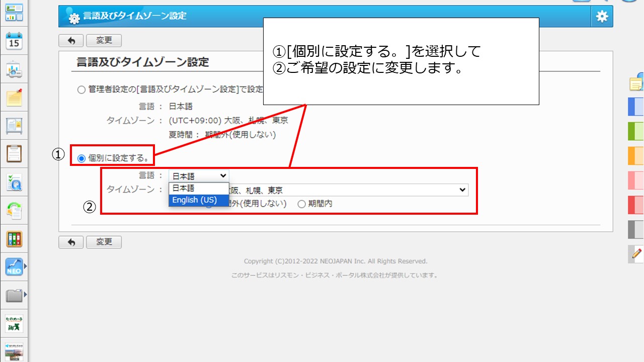Pick the pink sticky note color

tap(636, 180)
